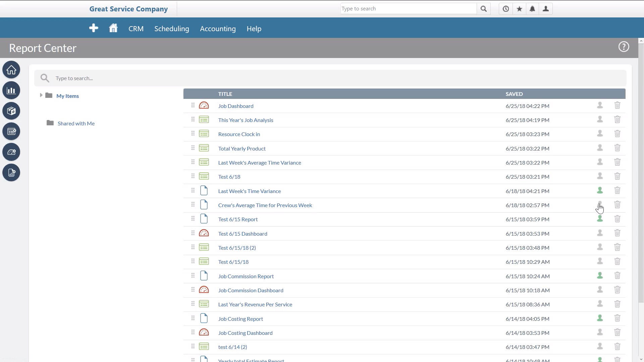This screenshot has width=644, height=362.
Task: Click the gauge icon beside Test 6/15 Dashboard
Action: (204, 233)
